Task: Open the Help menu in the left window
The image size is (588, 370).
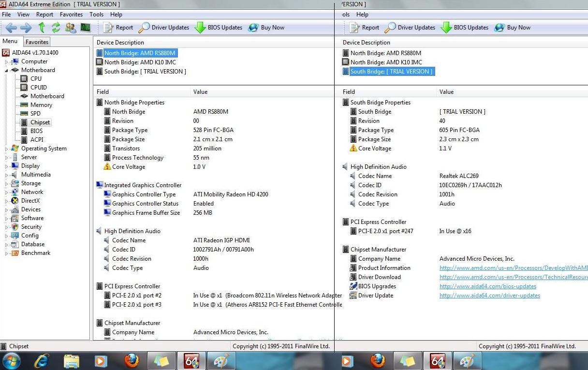Action: (116, 15)
